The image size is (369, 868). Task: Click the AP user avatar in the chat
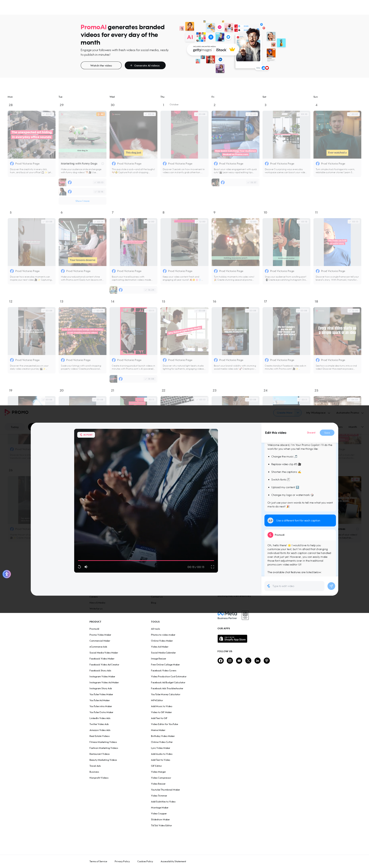coord(270,521)
